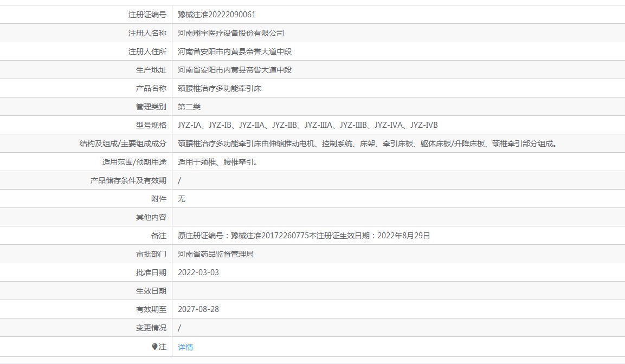The width and height of the screenshot is (625, 364).
Task: Click the 生效日期 label
Action: (x=151, y=291)
